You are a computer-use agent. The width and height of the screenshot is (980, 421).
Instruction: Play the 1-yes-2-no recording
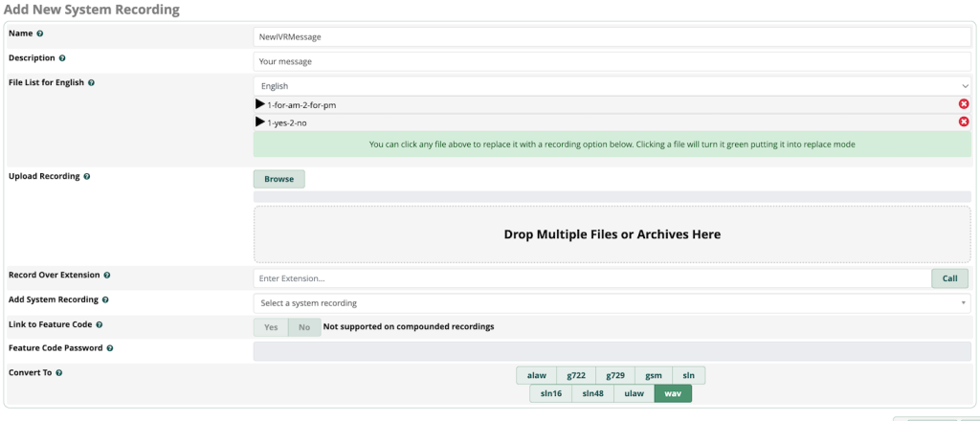pos(260,122)
